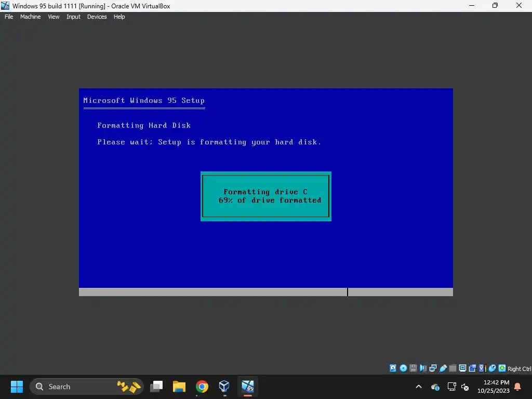This screenshot has width=532, height=399.
Task: Click the Formatting drive C progress box
Action: (265, 196)
